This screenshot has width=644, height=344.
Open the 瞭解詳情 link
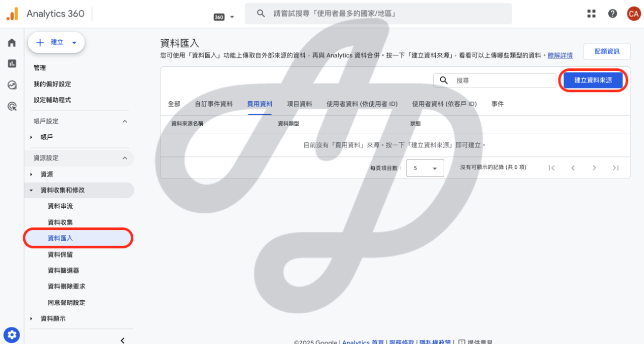pos(560,55)
